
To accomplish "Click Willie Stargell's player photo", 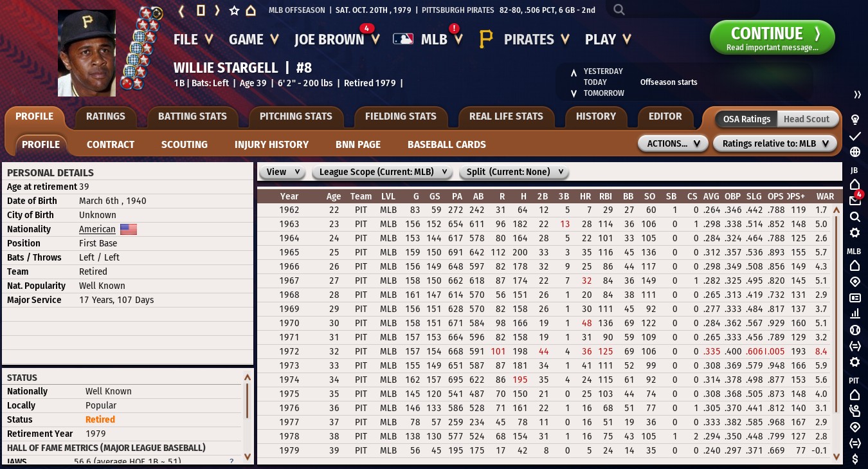I will [87, 53].
